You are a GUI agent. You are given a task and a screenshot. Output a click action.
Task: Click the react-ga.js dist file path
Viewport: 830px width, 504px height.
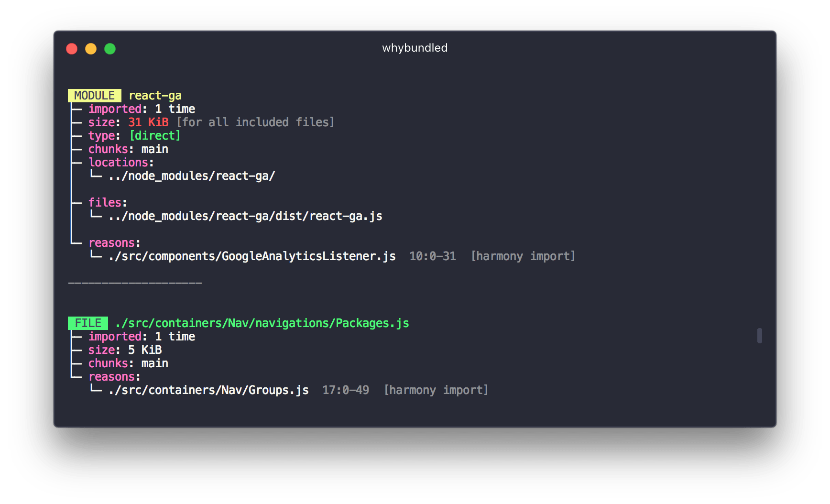point(245,216)
